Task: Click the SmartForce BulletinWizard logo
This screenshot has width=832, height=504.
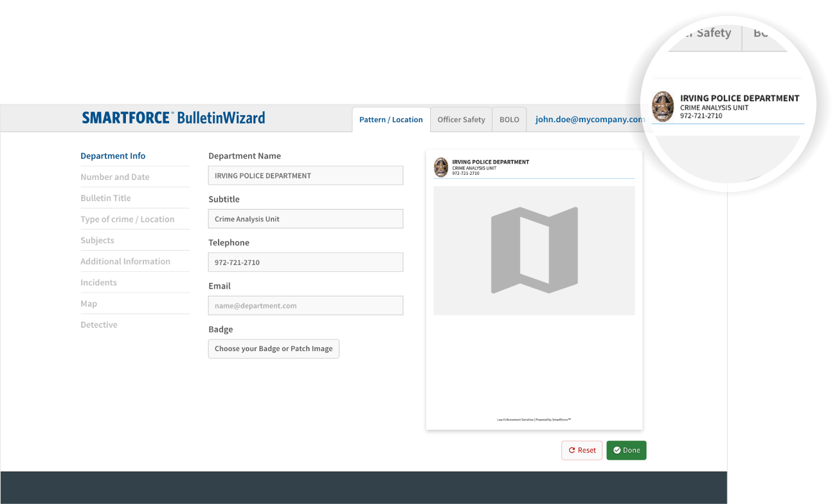Action: click(x=173, y=118)
